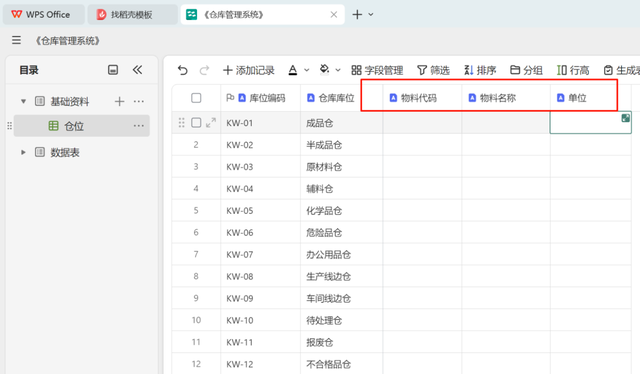Click the undo arrow icon
The image size is (640, 374).
point(182,70)
